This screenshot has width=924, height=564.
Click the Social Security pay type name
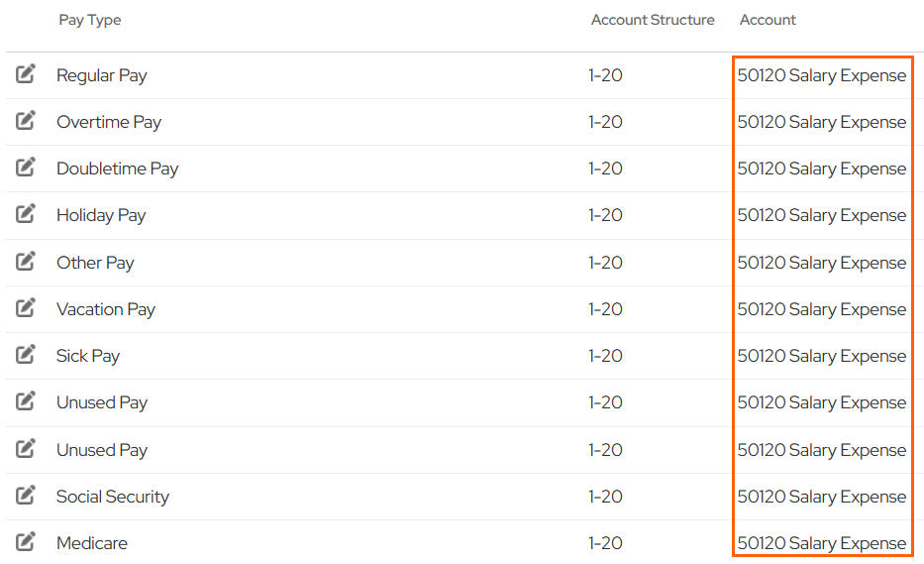[x=113, y=497]
